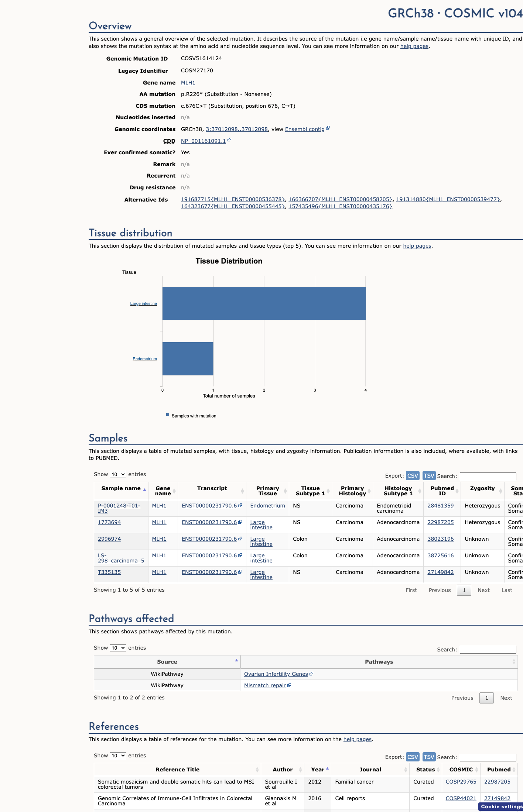Open COSP29765 reference link
The image size is (523, 812).
pyautogui.click(x=461, y=782)
